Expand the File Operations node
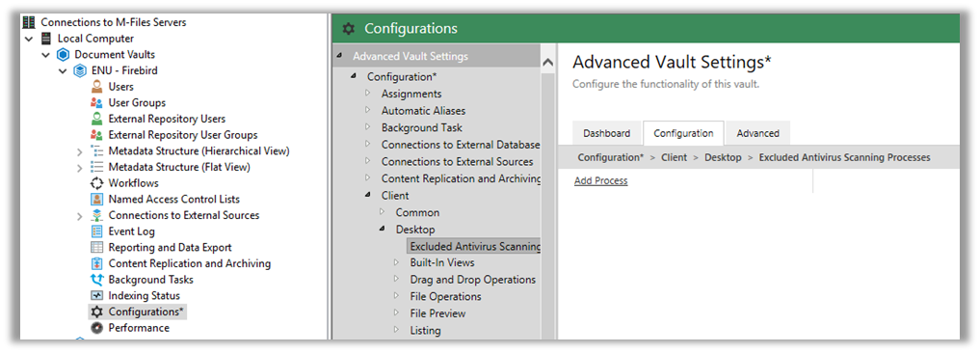The width and height of the screenshot is (980, 353). [x=396, y=296]
